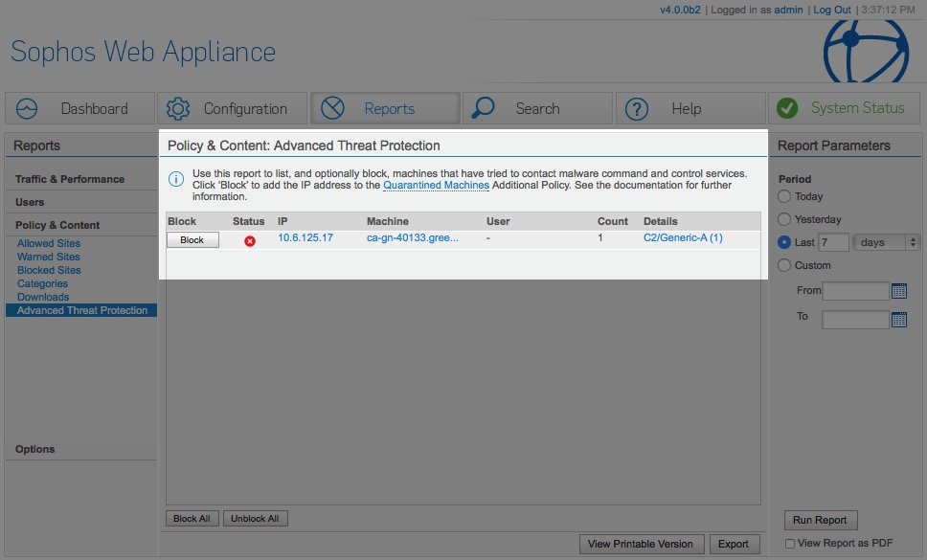The width and height of the screenshot is (927, 560).
Task: Click the IP address 10.6.125.17 link
Action: (305, 237)
